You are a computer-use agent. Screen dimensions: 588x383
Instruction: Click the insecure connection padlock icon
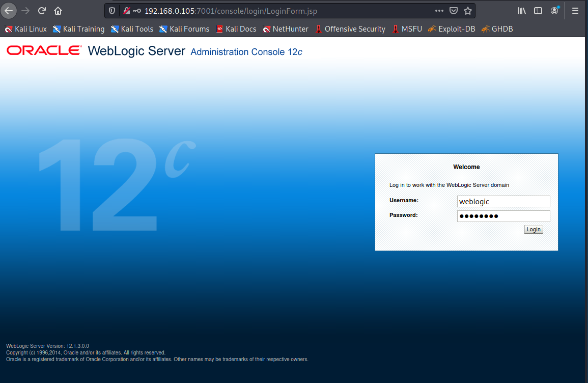tap(126, 11)
